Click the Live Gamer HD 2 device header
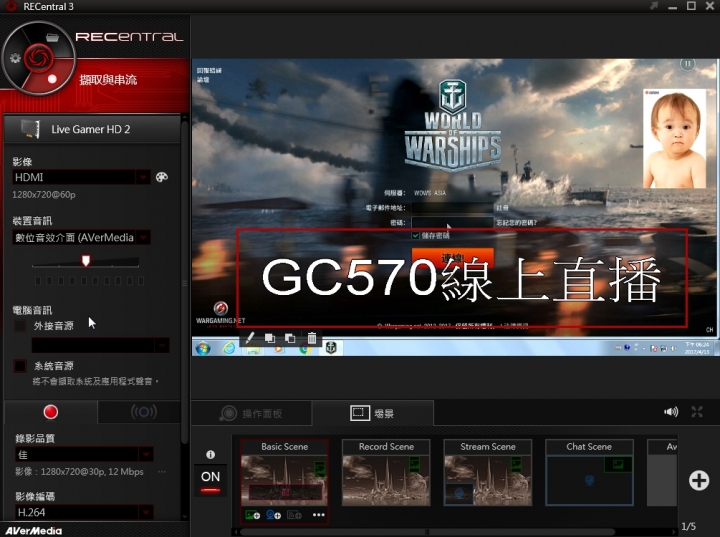Image resolution: width=720 pixels, height=537 pixels. (92, 129)
